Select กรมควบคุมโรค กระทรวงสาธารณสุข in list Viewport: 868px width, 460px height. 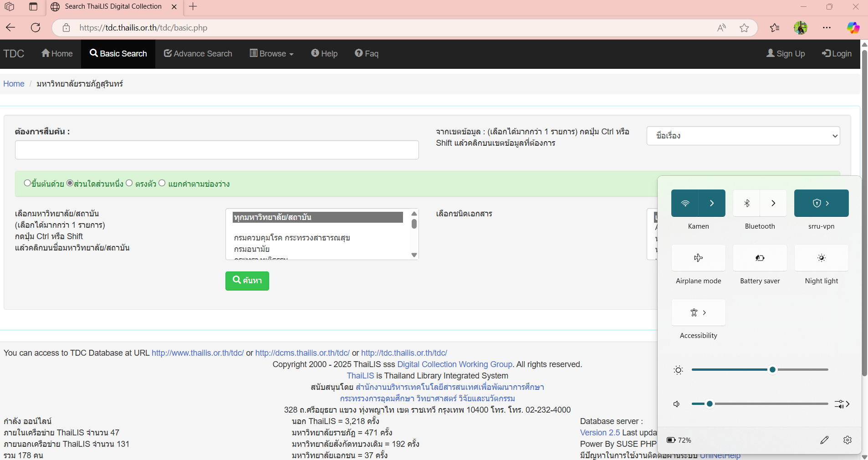pyautogui.click(x=292, y=238)
